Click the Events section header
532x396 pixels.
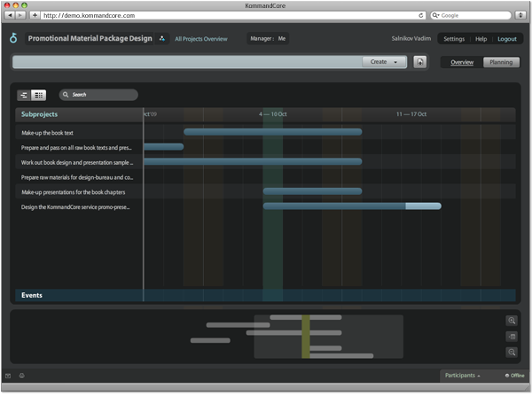32,295
